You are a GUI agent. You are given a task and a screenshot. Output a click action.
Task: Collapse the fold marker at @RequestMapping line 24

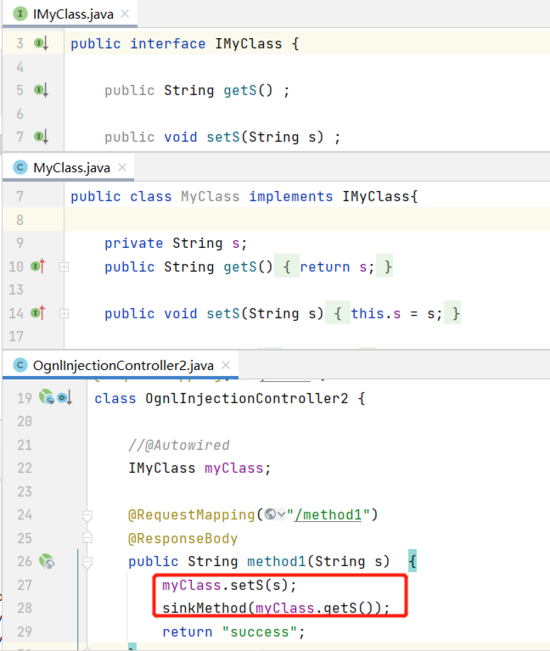pos(87,516)
